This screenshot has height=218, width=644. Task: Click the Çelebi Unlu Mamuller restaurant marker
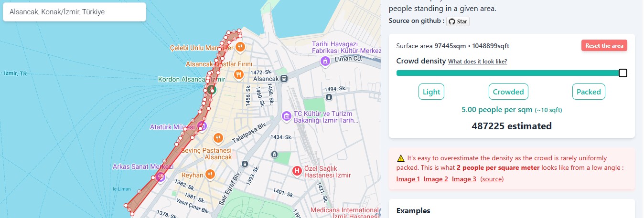click(x=240, y=47)
